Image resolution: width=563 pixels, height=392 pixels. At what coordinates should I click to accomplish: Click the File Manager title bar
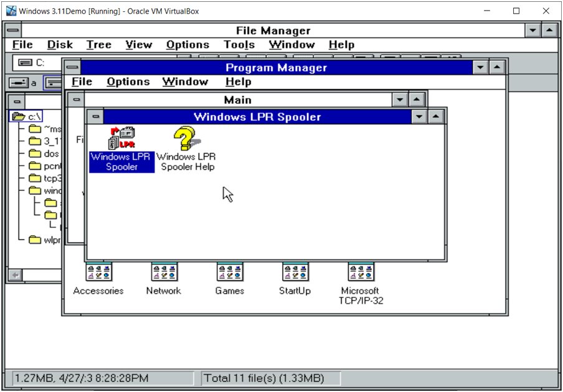coord(273,30)
